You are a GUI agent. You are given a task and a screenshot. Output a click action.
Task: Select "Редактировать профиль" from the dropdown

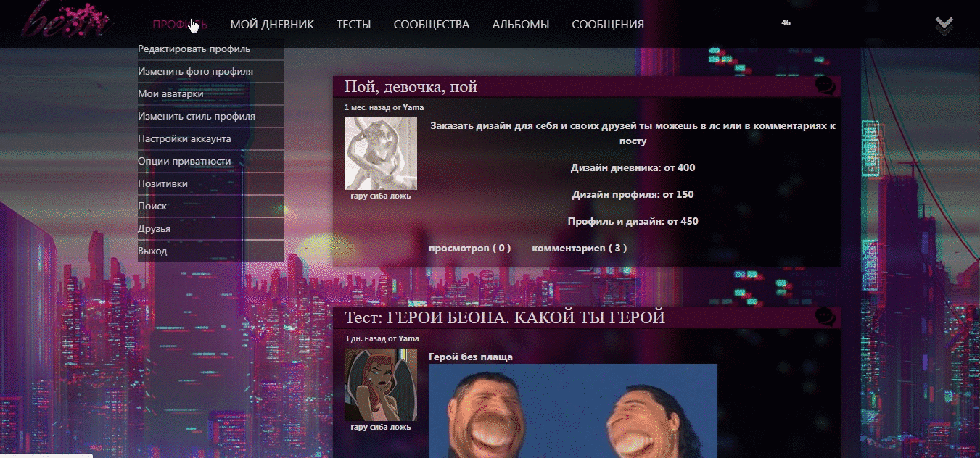point(194,49)
